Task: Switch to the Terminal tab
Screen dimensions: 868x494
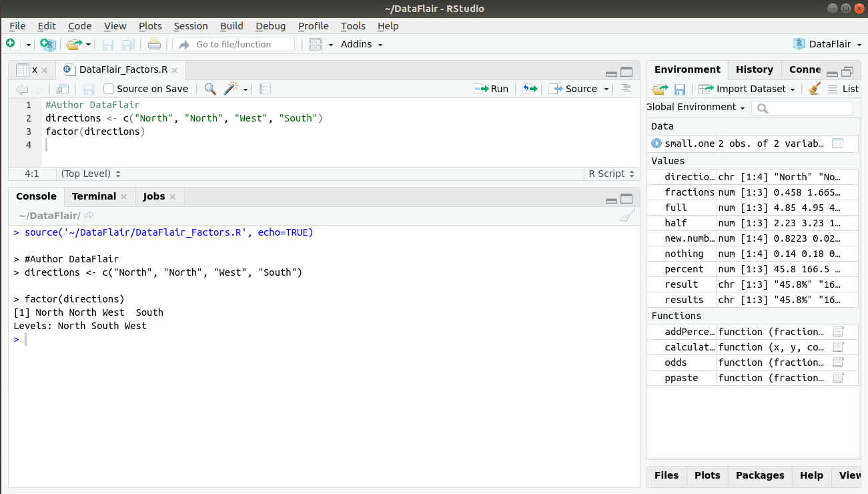Action: click(94, 196)
